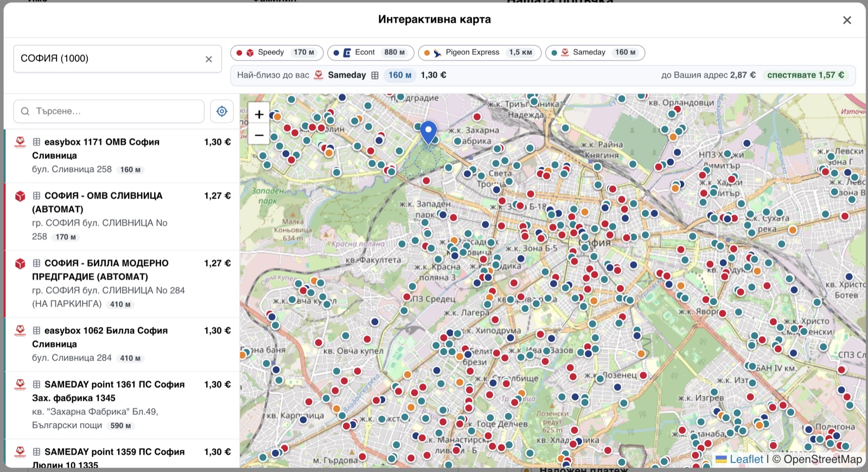Click the 170 м badge on Speedy chip
This screenshot has height=472, width=868.
(304, 53)
